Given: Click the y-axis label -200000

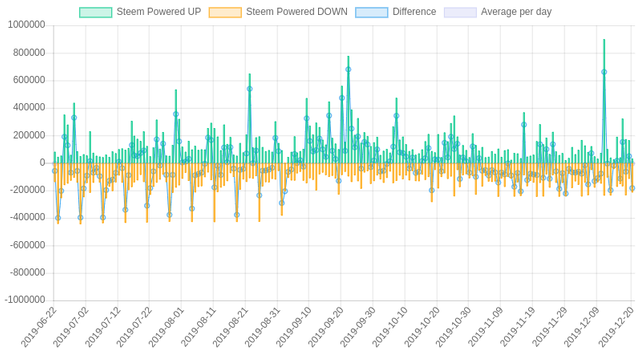Looking at the screenshot, I should click(27, 190).
